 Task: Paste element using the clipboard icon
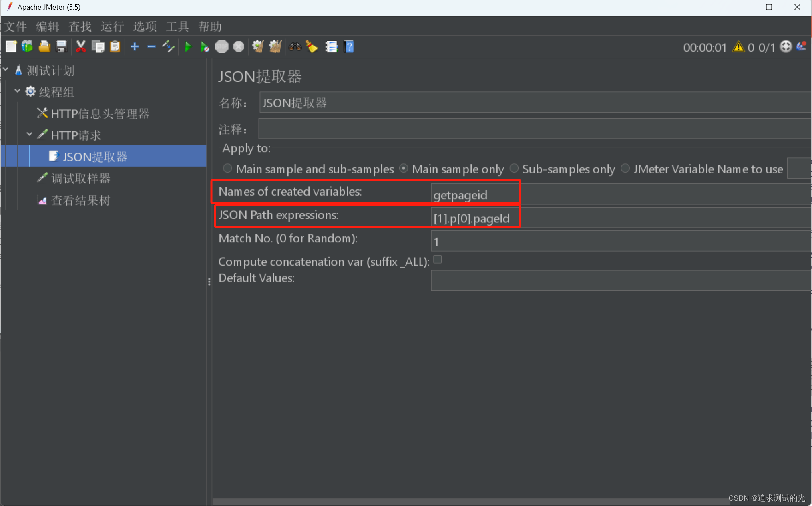point(115,47)
